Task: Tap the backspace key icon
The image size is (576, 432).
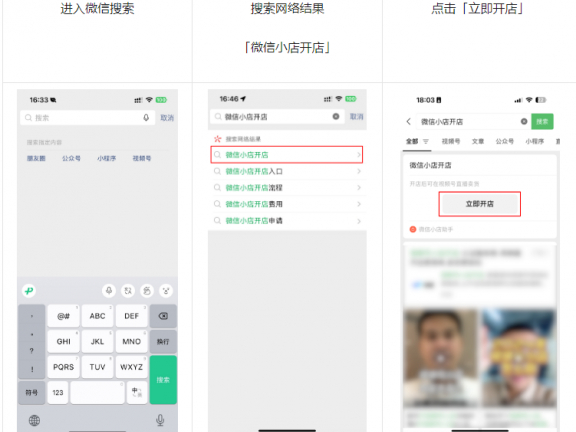Action: tap(163, 316)
